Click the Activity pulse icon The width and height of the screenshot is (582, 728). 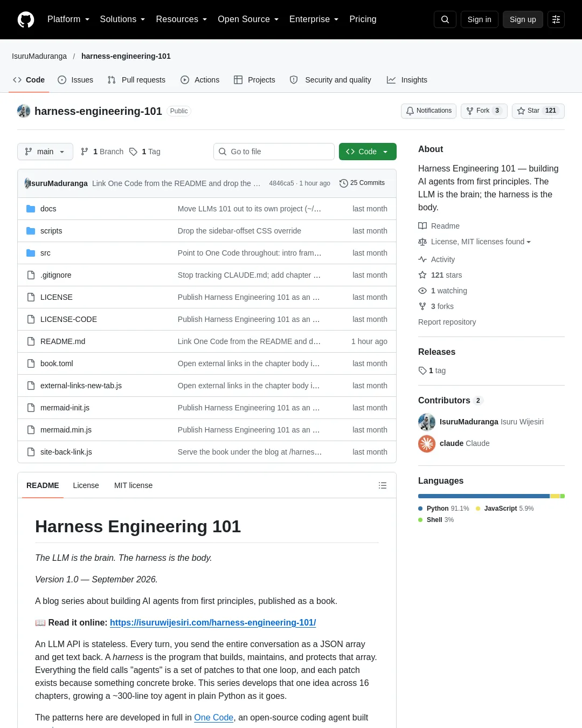[x=422, y=259]
